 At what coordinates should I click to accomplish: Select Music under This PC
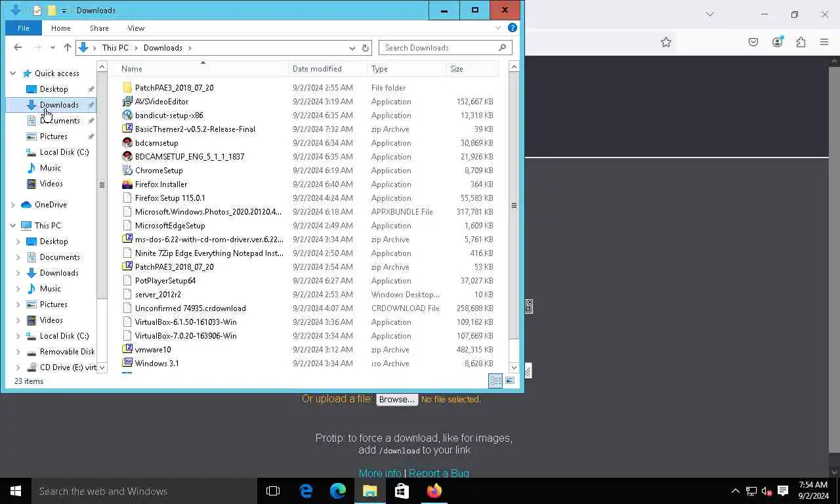coord(50,289)
